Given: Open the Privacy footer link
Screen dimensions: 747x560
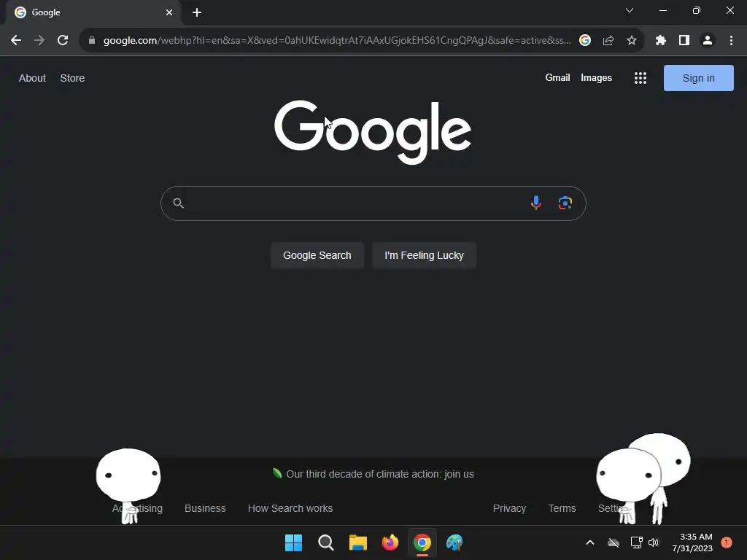Looking at the screenshot, I should tap(509, 508).
